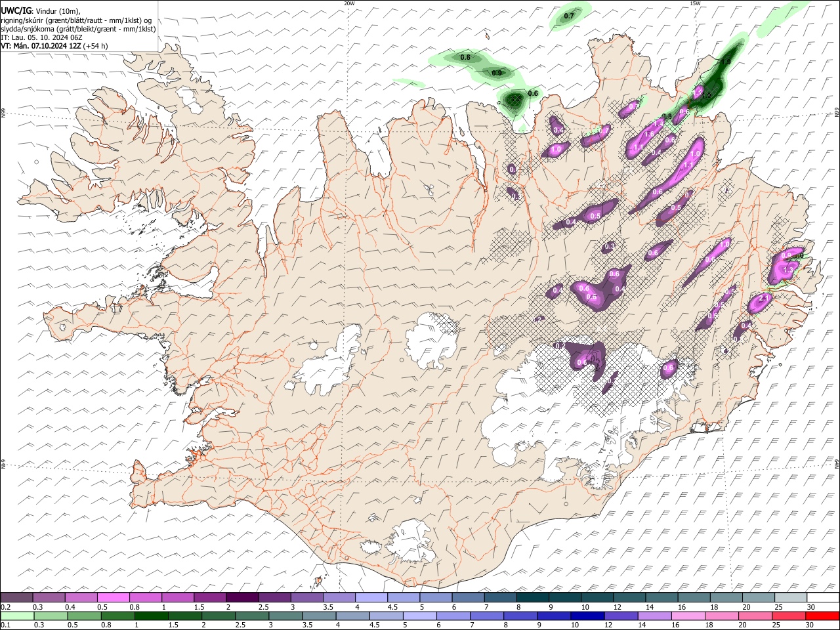Pick the slate blue 6 swatch in upper legend
Viewport: 840px width, 630px height.
coord(468,597)
